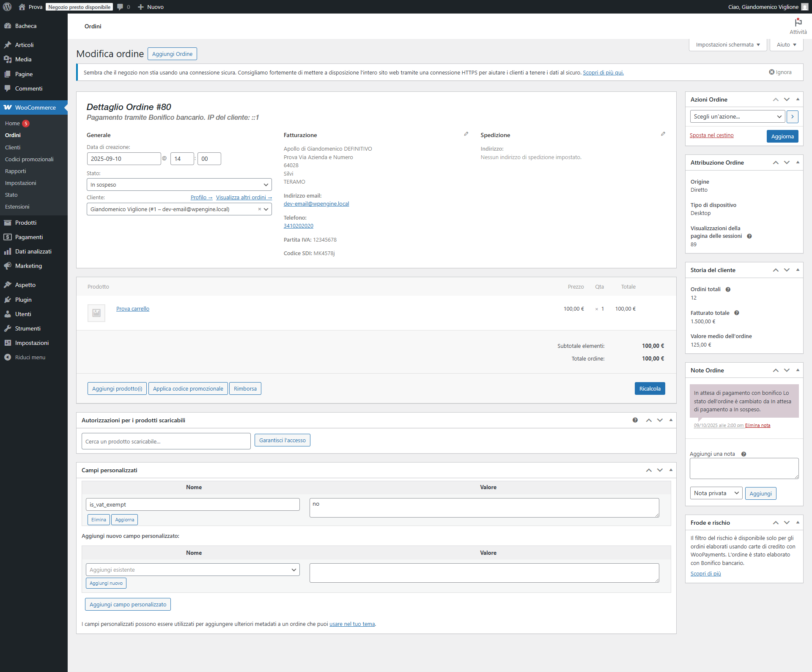Toggle the Frode e rischio panel
This screenshot has width=812, height=672.
pos(798,523)
